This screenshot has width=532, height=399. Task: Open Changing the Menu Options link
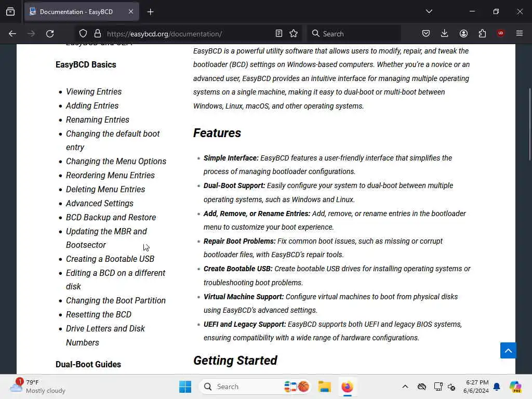click(116, 161)
